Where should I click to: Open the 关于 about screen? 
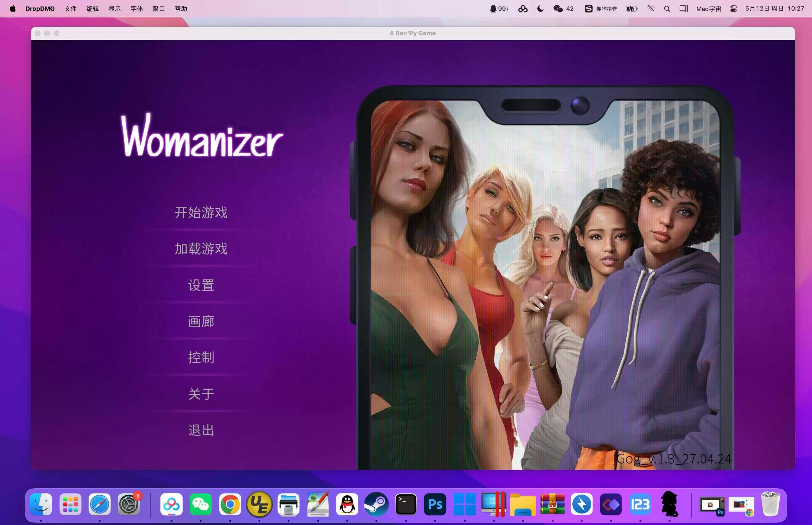tap(201, 394)
